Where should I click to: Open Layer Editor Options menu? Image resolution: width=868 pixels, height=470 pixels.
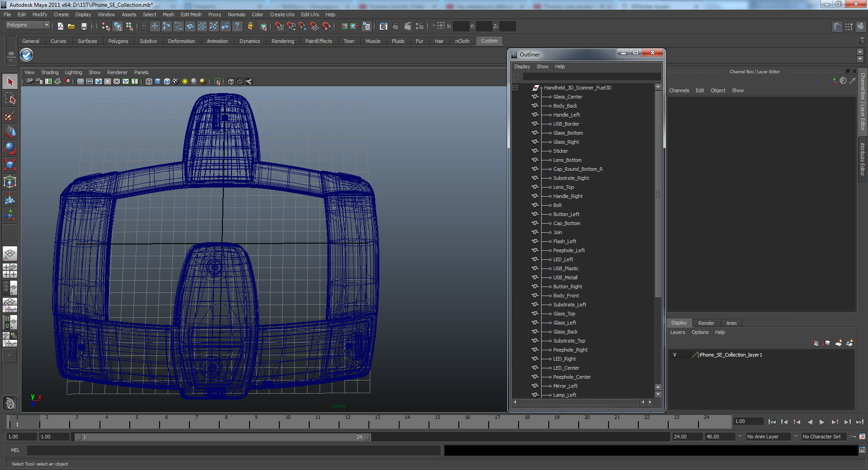(700, 332)
